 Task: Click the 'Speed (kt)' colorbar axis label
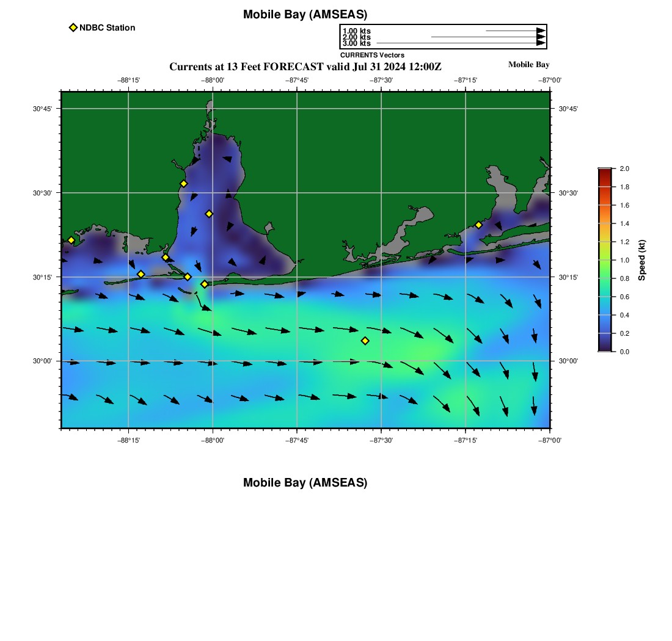(x=641, y=260)
